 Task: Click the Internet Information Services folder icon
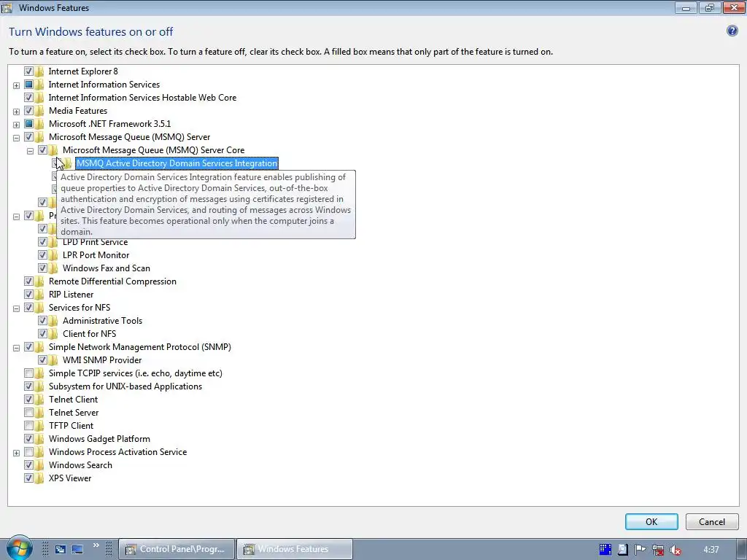tap(39, 85)
